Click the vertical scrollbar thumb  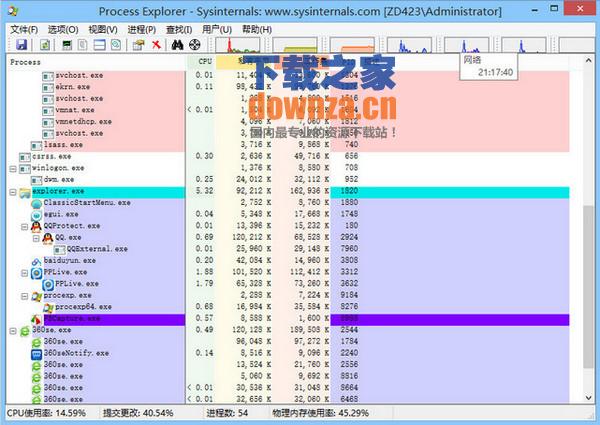tap(589, 287)
